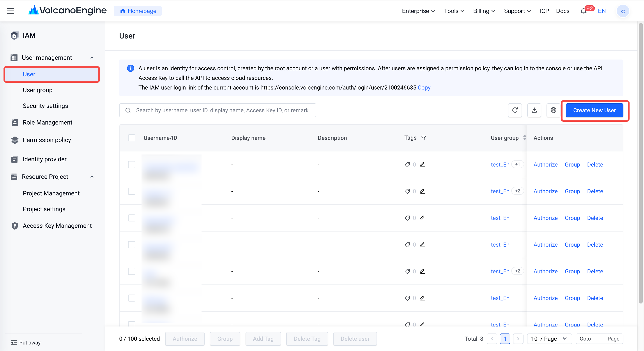Go to User group page
The height and width of the screenshot is (351, 644).
click(x=37, y=90)
